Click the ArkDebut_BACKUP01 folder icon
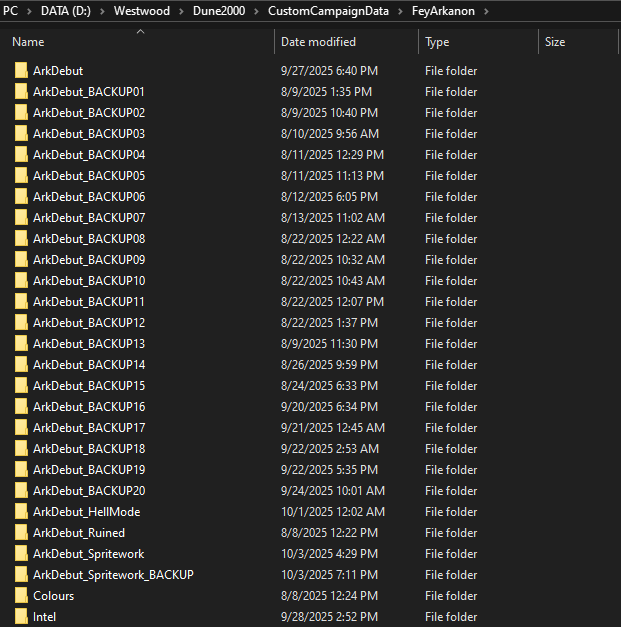 pyautogui.click(x=21, y=92)
